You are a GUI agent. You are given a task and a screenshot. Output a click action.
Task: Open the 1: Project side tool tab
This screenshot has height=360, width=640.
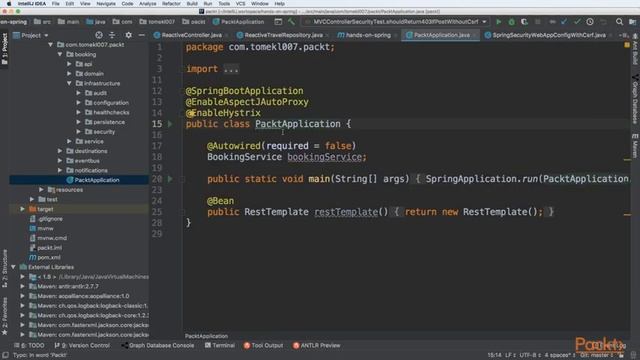(4, 49)
